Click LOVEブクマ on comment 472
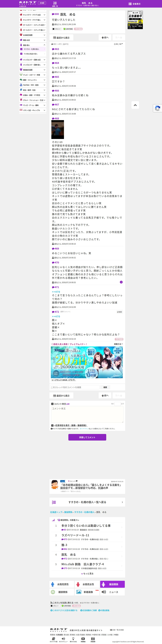The width and height of the screenshot is (162, 644). click(119, 339)
